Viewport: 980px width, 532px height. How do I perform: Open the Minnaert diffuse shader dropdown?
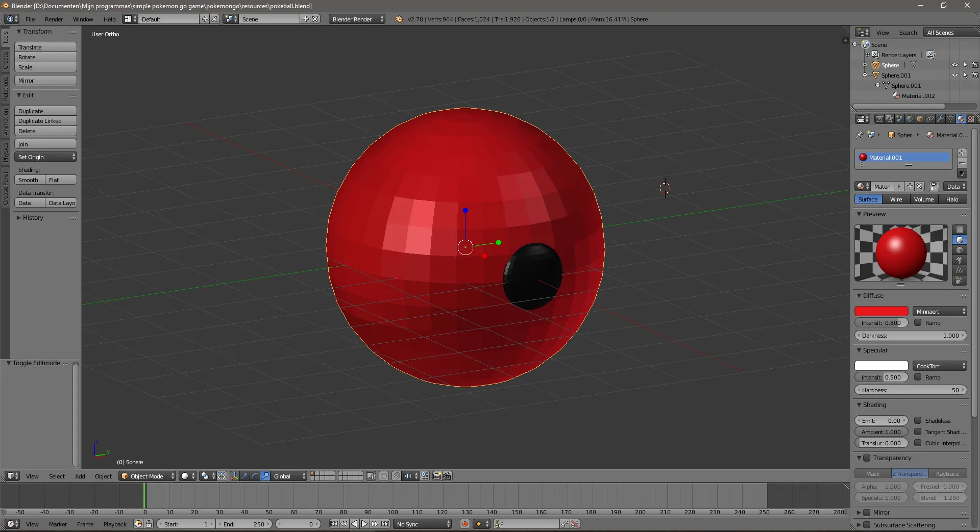(x=940, y=311)
